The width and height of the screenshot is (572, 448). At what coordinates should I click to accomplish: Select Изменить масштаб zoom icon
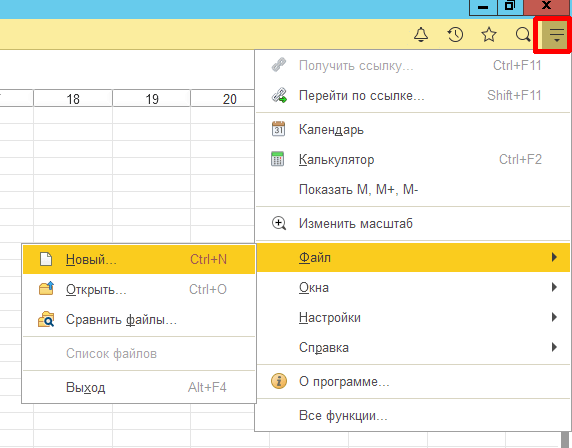[x=279, y=223]
